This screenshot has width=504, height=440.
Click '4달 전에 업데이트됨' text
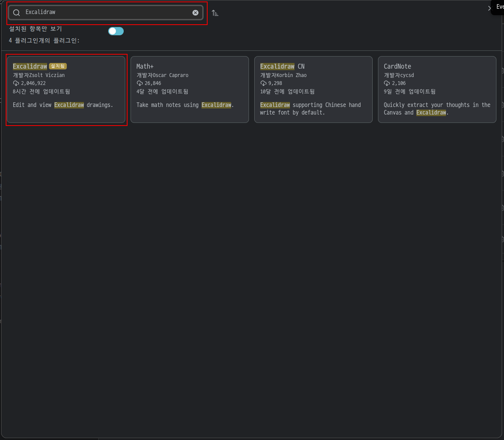coord(162,91)
